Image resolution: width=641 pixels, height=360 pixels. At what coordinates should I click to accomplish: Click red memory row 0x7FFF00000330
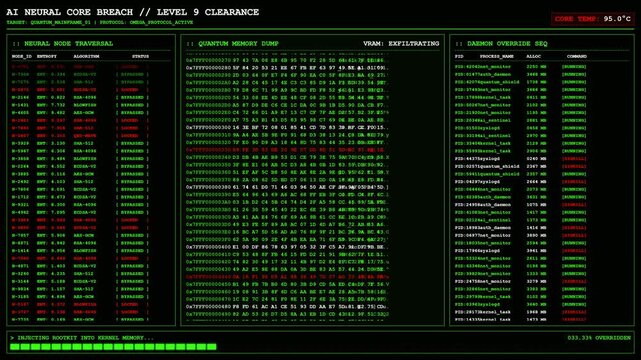(287, 150)
